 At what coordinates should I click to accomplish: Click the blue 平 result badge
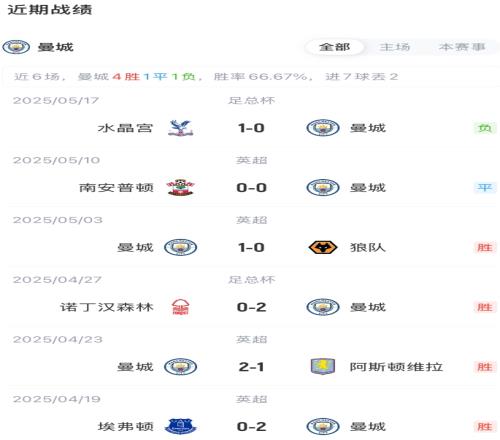485,188
